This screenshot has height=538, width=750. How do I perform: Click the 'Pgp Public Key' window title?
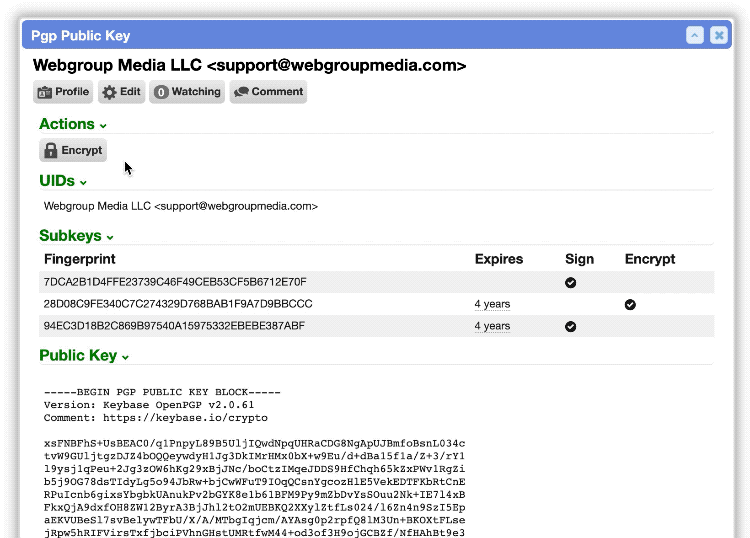click(80, 36)
